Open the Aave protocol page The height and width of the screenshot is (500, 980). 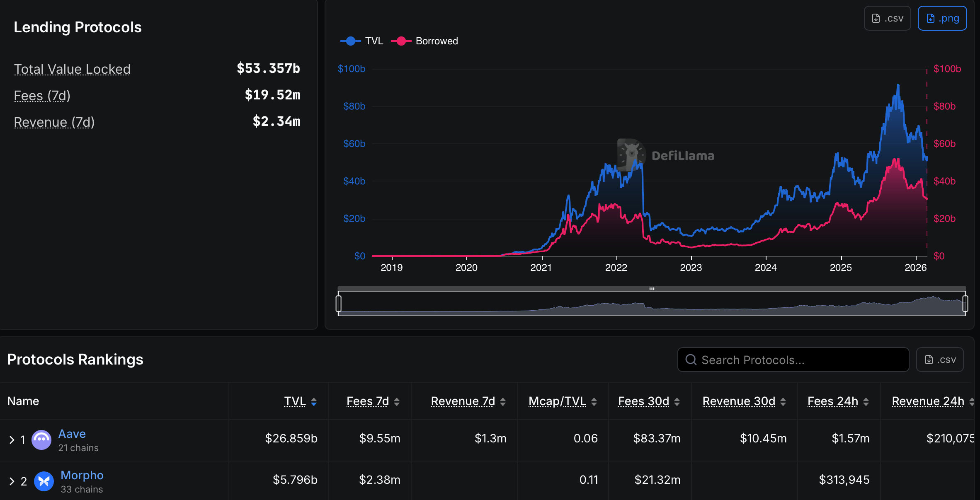[72, 434]
